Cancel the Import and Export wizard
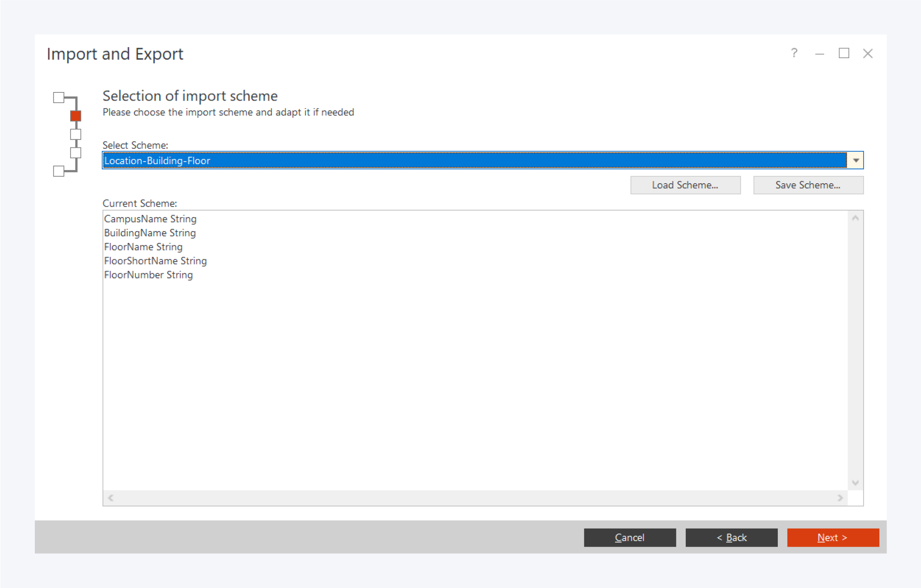This screenshot has width=921, height=588. pos(630,537)
